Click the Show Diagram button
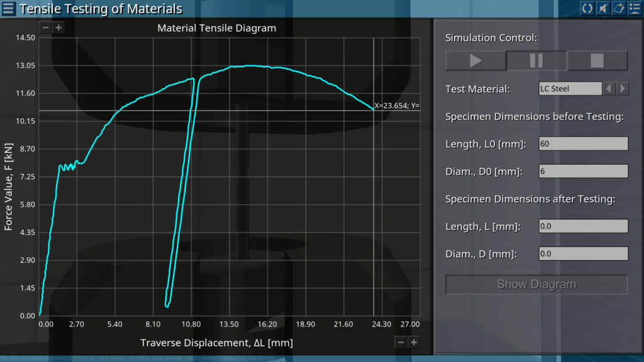The image size is (644, 362). tap(536, 284)
